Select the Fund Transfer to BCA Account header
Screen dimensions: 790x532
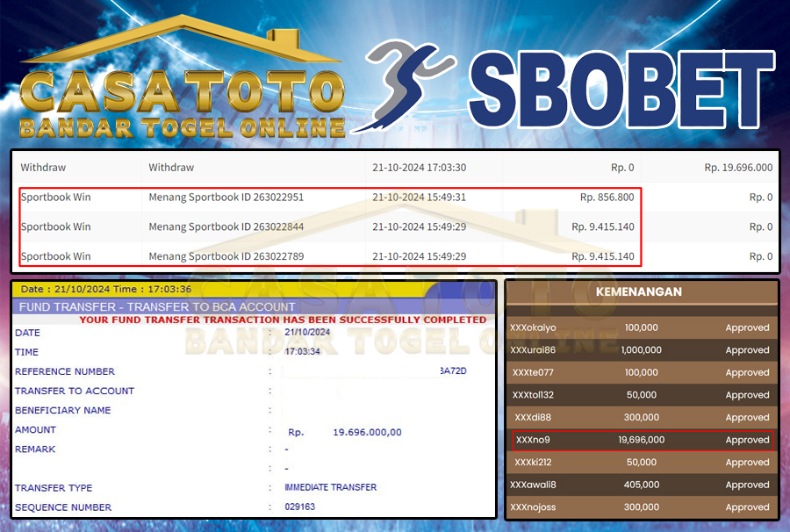155,306
